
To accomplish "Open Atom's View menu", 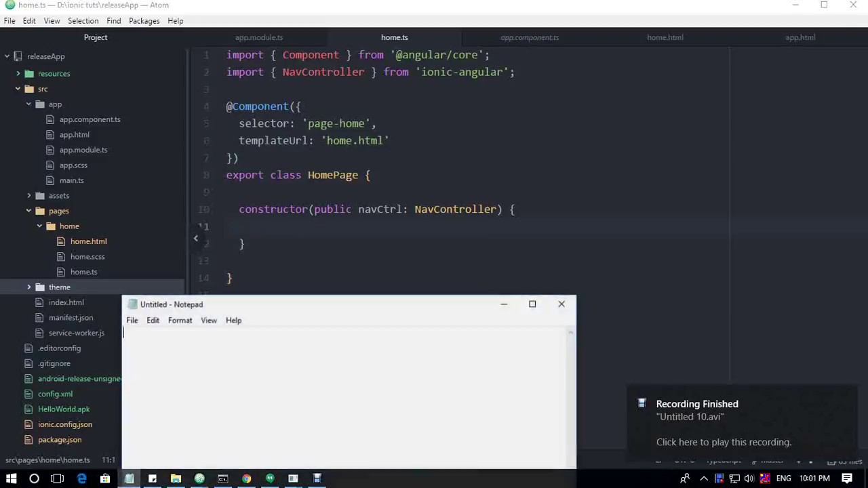I will click(52, 21).
